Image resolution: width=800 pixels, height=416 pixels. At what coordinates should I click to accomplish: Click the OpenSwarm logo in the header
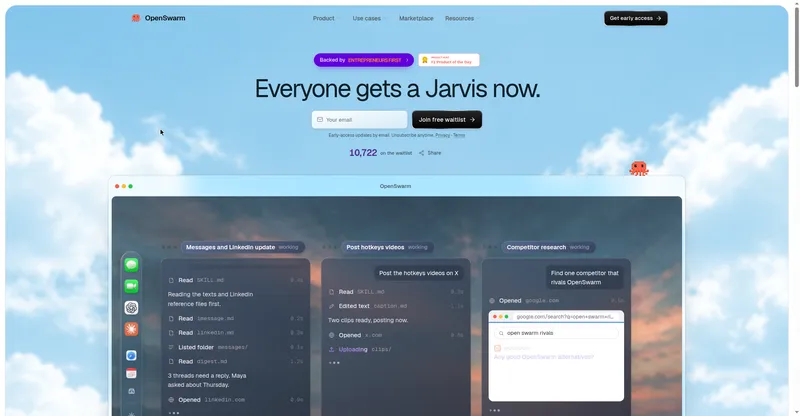158,18
